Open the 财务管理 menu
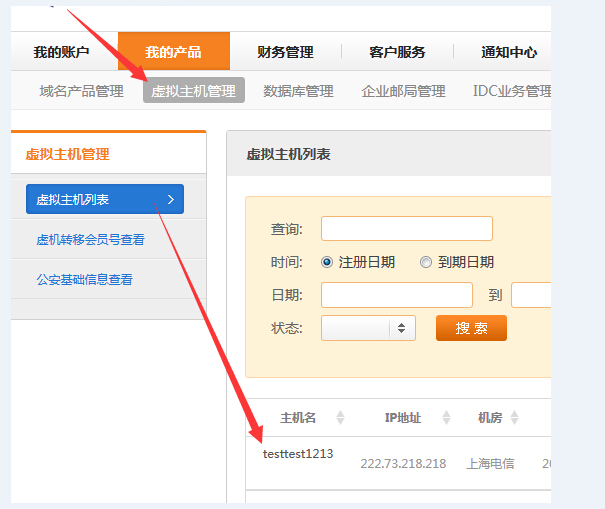Viewport: 605px width, 509px height. click(x=285, y=52)
